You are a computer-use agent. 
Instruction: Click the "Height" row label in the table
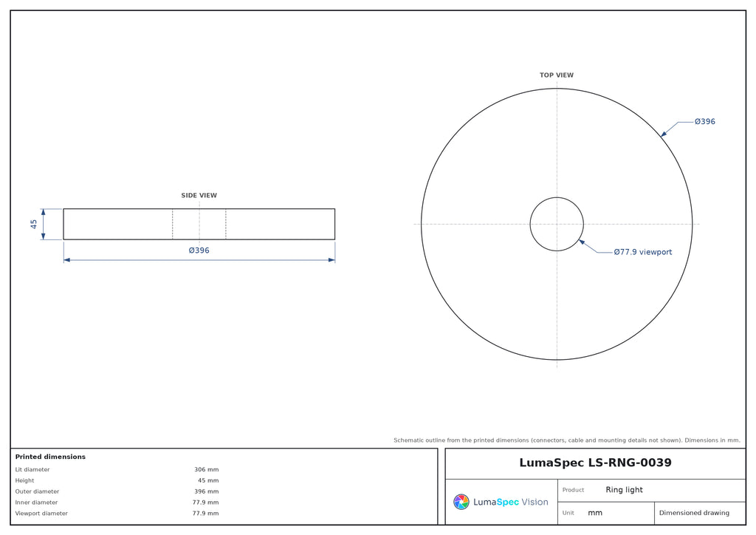tap(24, 480)
